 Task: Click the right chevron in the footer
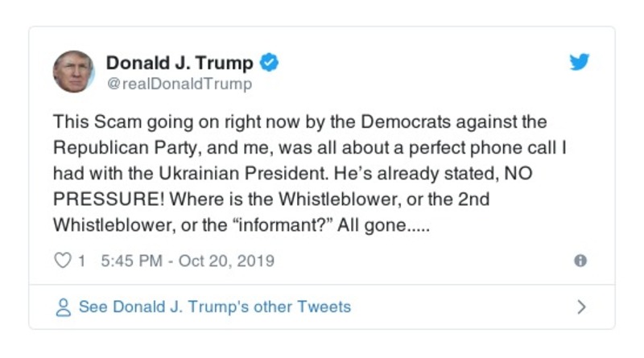[581, 307]
